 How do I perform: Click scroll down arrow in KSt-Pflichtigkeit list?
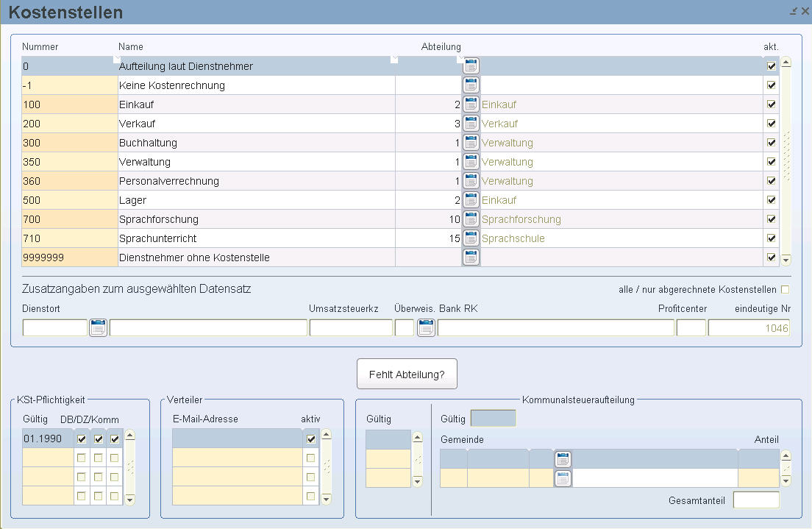(130, 500)
